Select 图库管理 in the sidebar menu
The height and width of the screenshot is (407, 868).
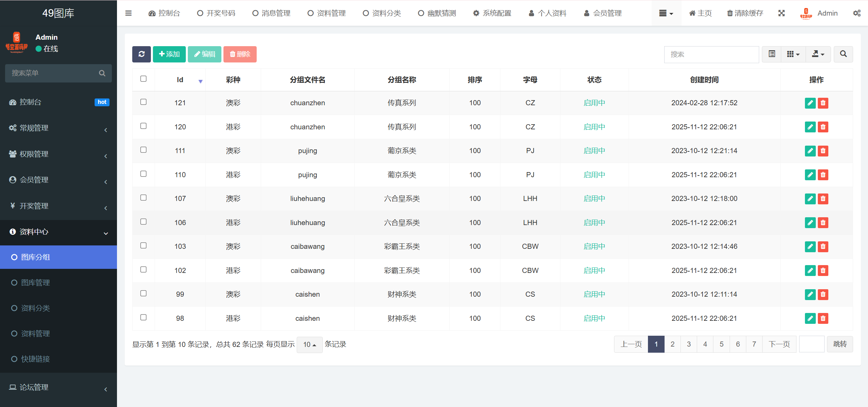click(x=36, y=283)
